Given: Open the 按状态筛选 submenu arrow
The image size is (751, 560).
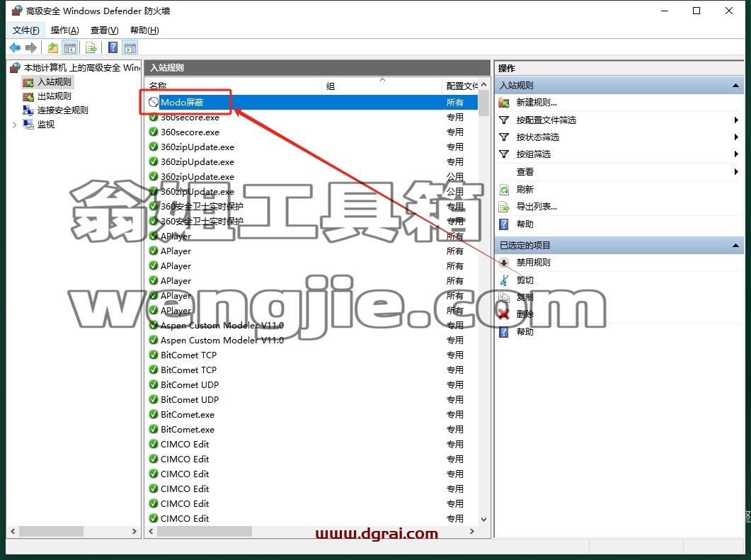Looking at the screenshot, I should point(736,137).
